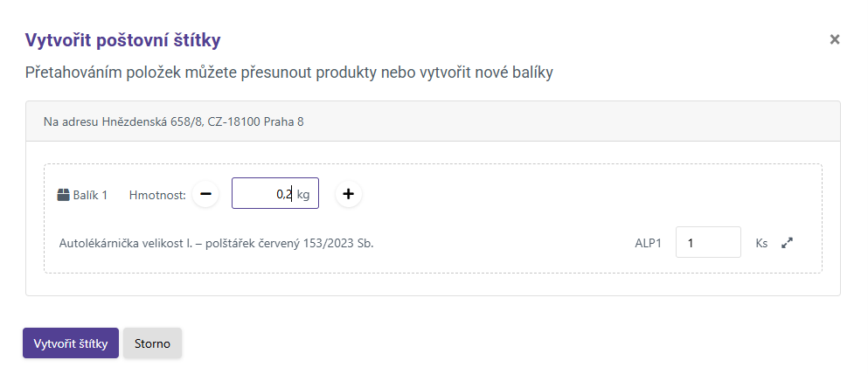Click the ALP1 quantity input field
The height and width of the screenshot is (374, 868).
(x=708, y=244)
